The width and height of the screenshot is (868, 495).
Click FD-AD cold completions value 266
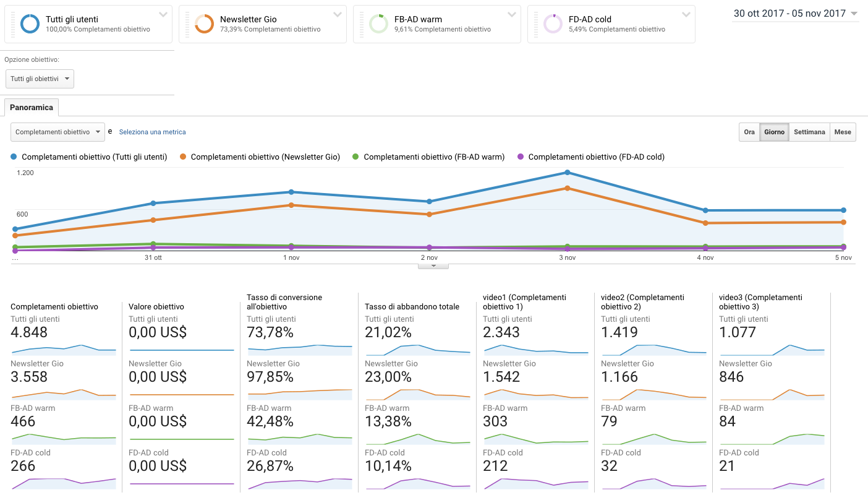[23, 466]
